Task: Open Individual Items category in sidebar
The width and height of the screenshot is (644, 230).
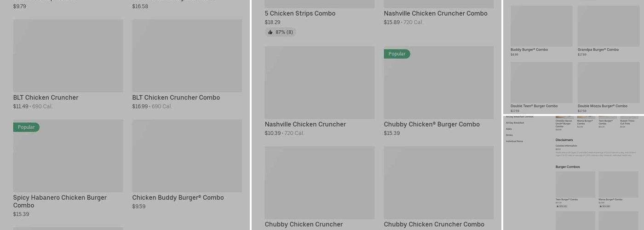Action: pos(514,141)
